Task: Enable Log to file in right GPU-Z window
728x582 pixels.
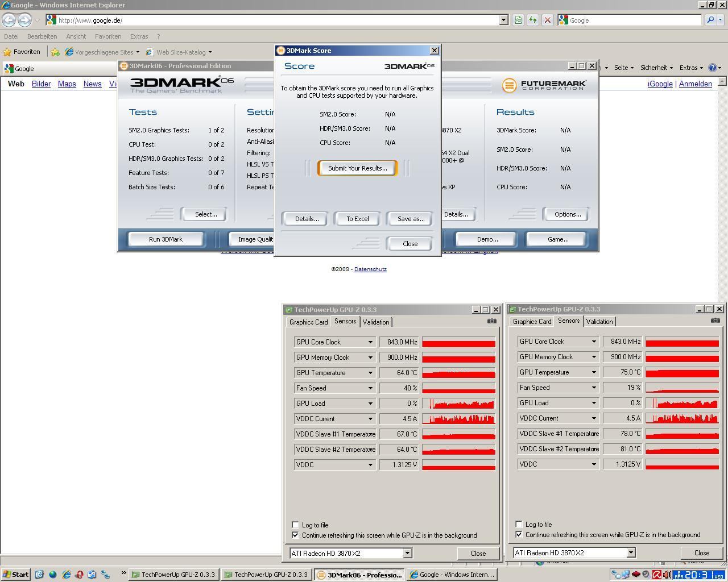Action: [519, 525]
